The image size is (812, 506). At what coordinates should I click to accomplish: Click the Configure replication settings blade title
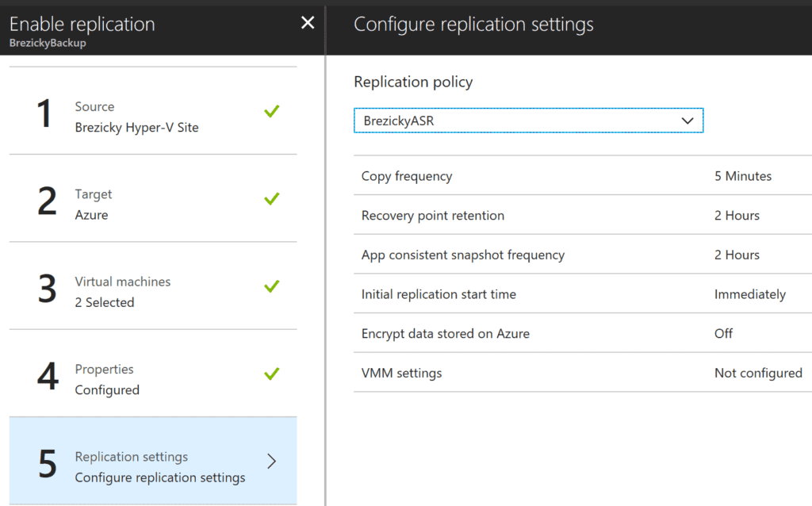473,25
